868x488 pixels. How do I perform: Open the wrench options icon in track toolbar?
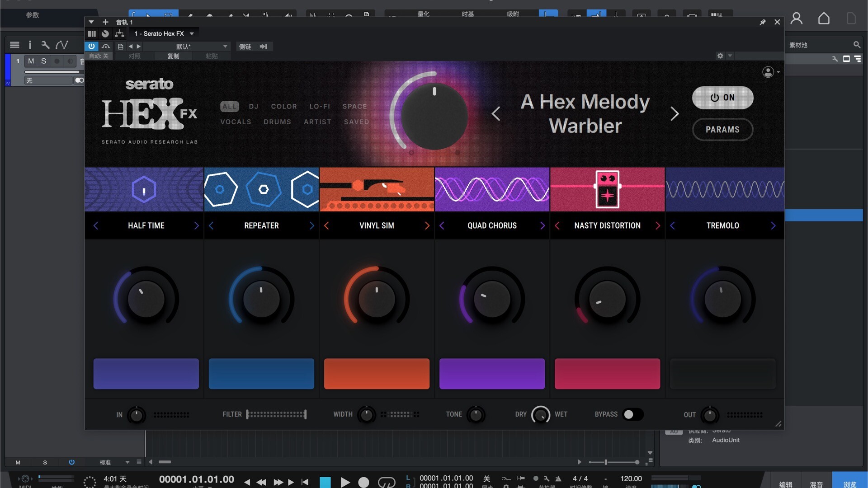[x=45, y=45]
